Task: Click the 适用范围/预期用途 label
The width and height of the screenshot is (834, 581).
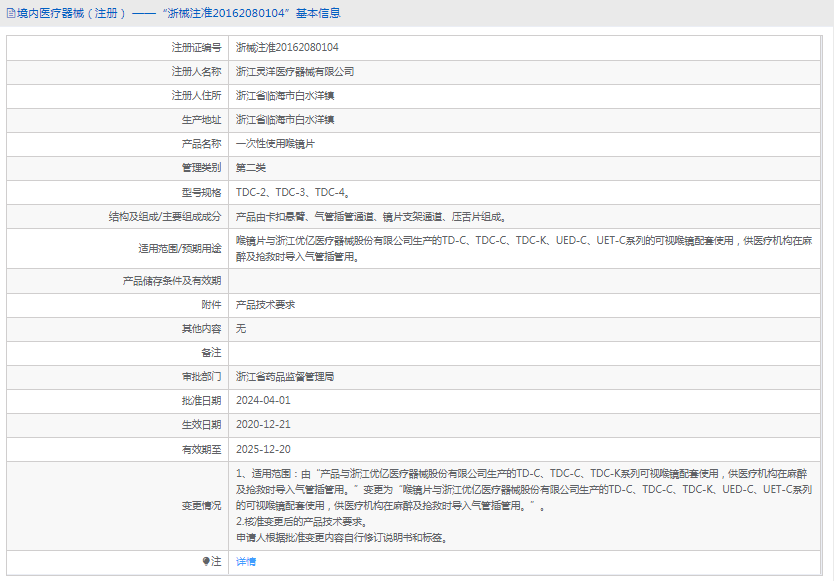Action: 180,248
